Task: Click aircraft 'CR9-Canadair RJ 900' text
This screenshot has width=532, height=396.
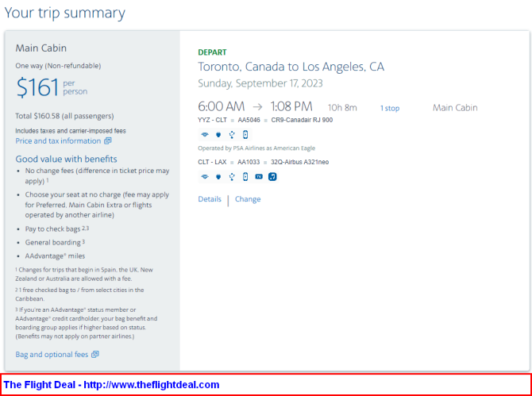Action: (302, 120)
